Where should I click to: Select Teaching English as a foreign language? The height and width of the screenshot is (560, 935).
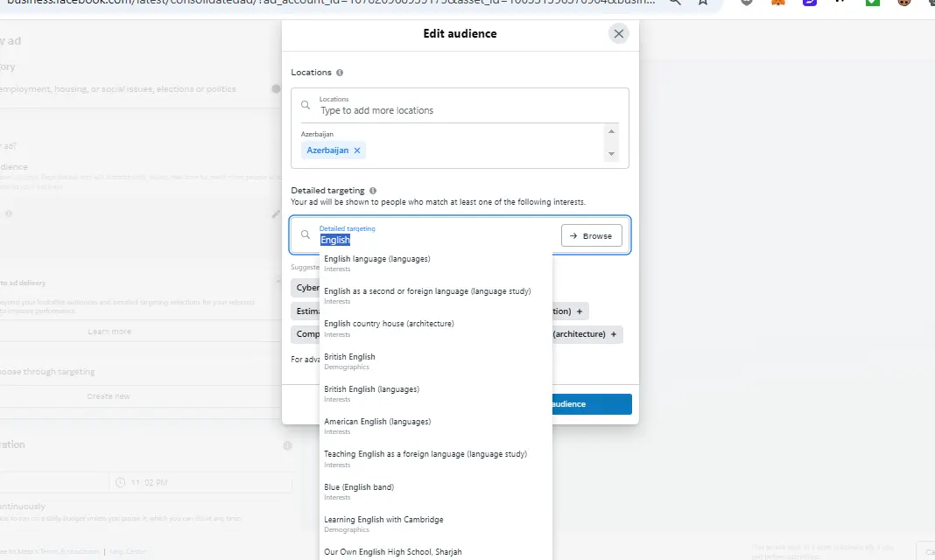click(436, 458)
